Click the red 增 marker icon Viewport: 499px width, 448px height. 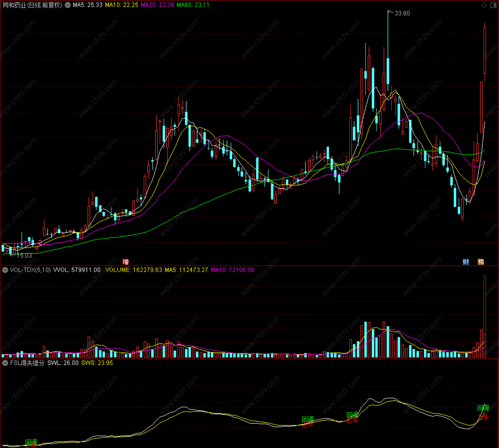(x=125, y=262)
